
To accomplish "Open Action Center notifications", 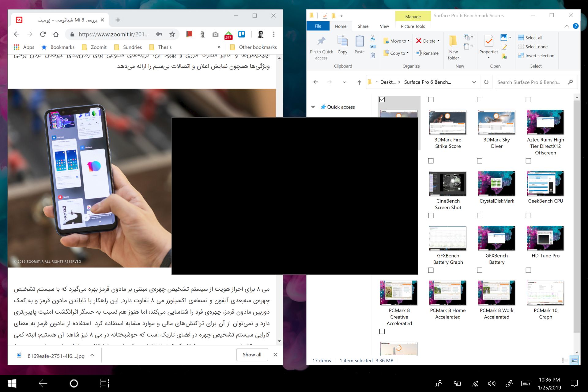I will [x=574, y=383].
